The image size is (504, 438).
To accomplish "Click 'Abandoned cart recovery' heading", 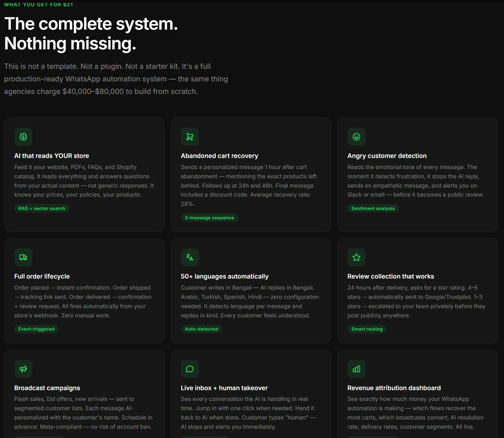I will pos(220,156).
